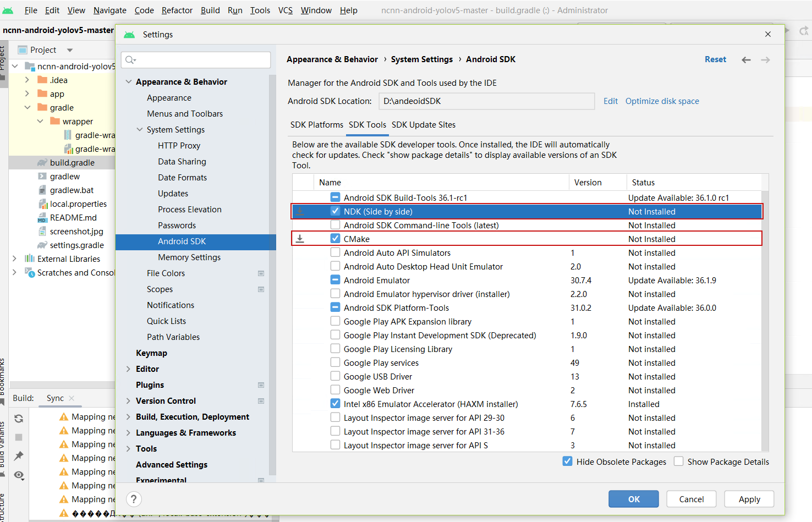
Task: Check Android Auto API Simulators
Action: tap(335, 252)
